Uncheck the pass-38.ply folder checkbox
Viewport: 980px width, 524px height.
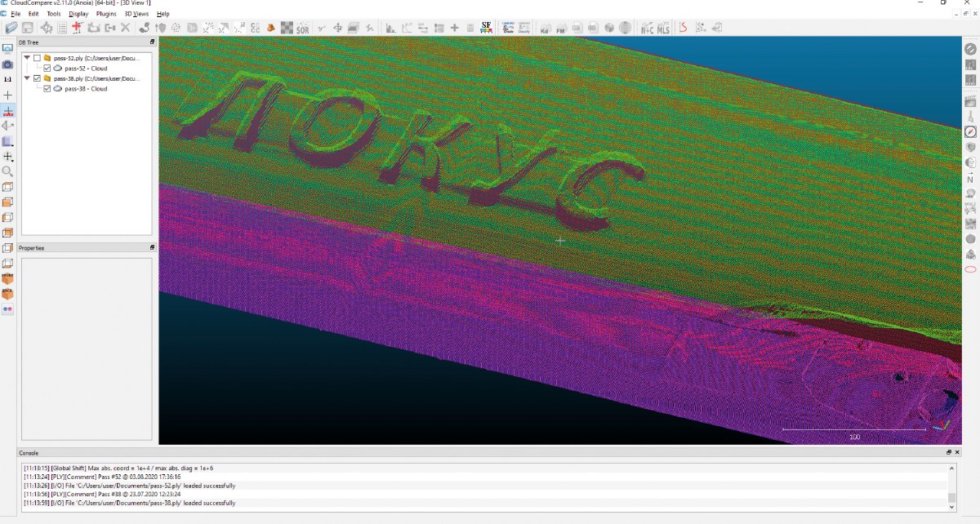point(37,78)
